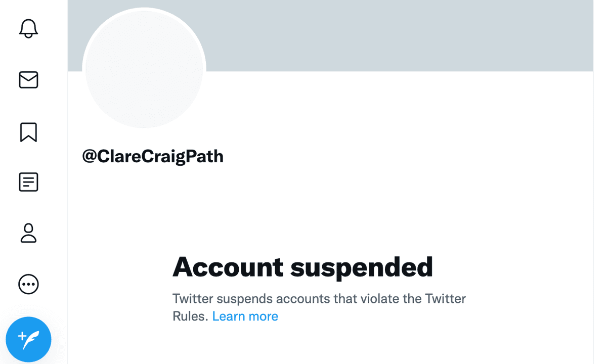Select the @ClareCraigPath username text

[153, 156]
